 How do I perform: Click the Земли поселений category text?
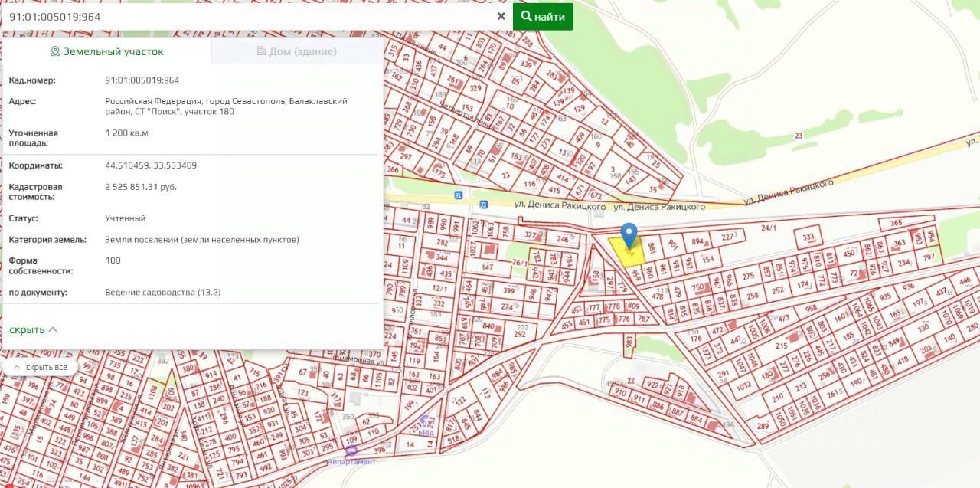202,239
